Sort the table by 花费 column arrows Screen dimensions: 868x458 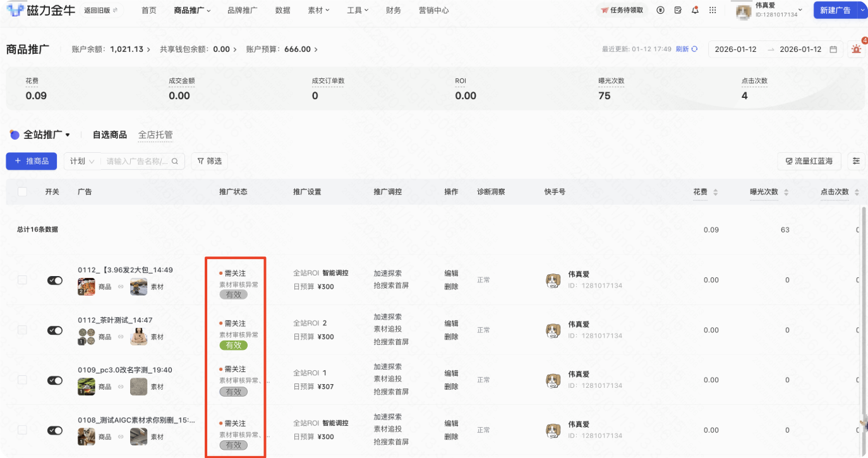717,191
